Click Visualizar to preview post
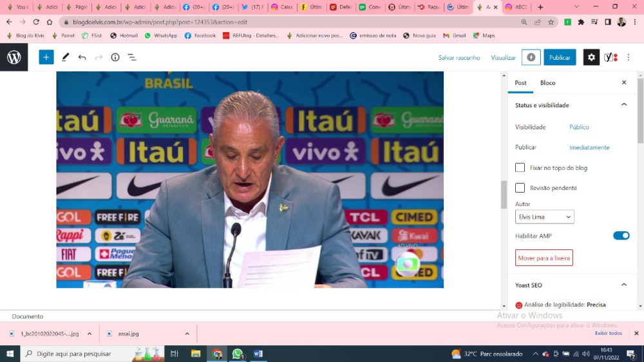Viewport: 644px width, 362px height. pyautogui.click(x=503, y=57)
